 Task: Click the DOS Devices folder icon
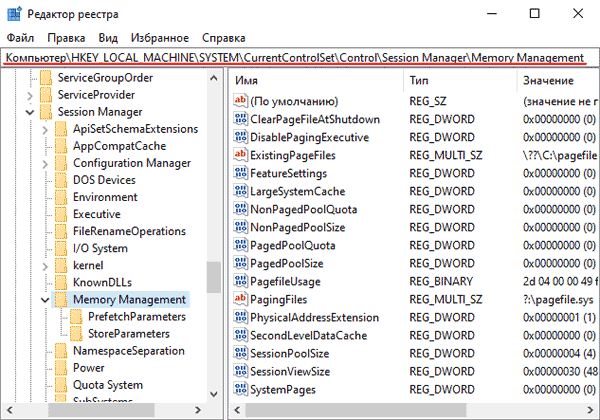click(61, 180)
